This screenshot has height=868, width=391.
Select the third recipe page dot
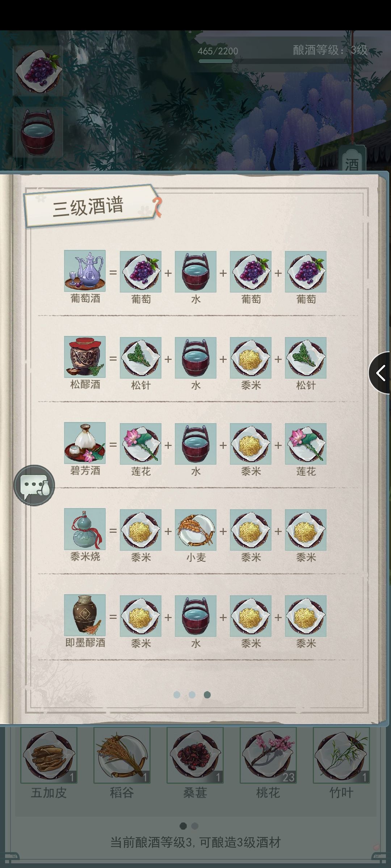point(207,695)
